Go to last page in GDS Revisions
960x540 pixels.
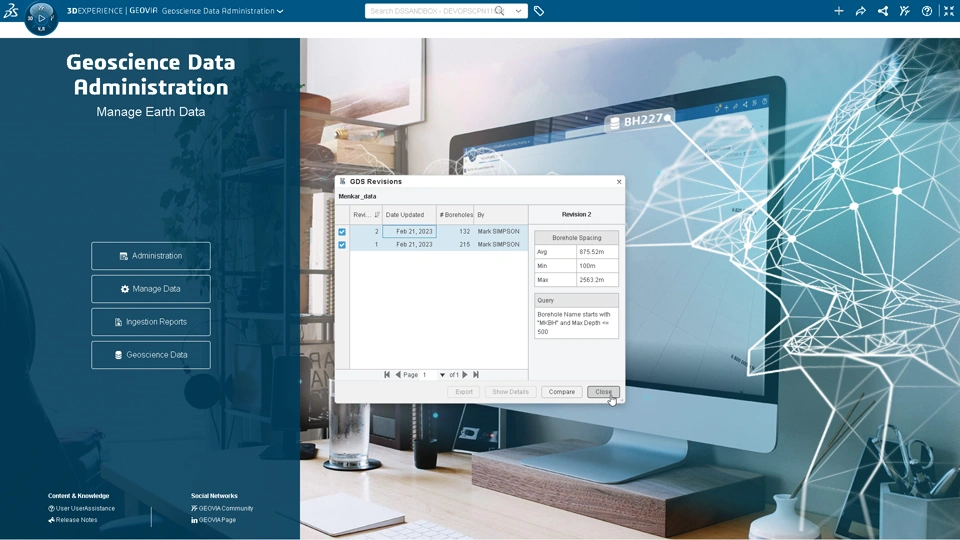[x=476, y=375]
